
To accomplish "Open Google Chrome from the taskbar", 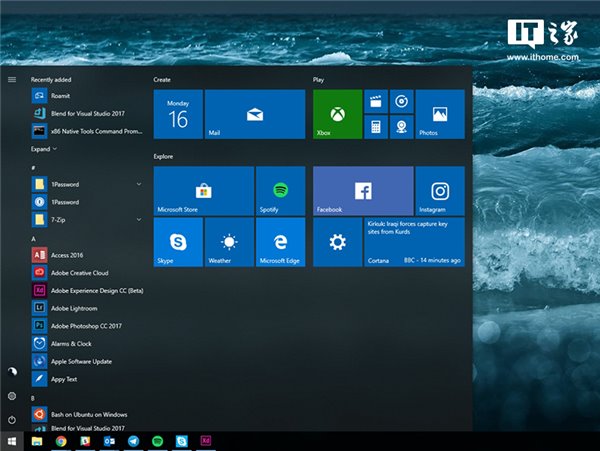I will click(x=61, y=441).
